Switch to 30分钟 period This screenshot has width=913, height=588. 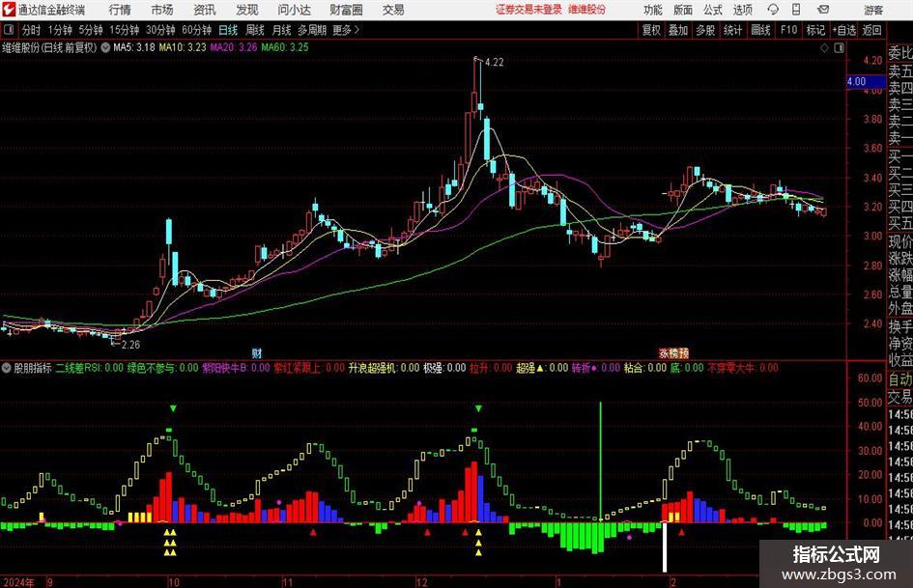click(x=160, y=30)
